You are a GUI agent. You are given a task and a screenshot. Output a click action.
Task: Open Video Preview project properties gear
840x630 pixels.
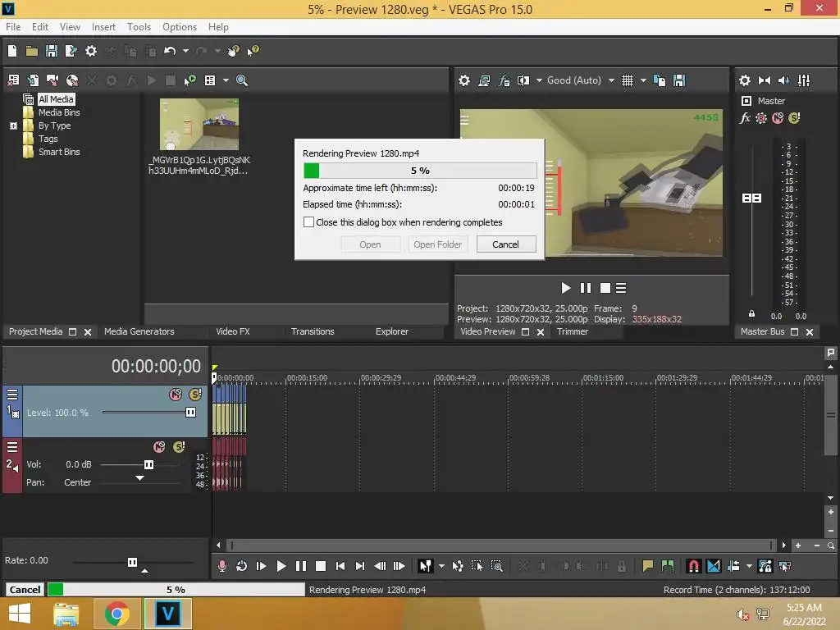tap(464, 80)
